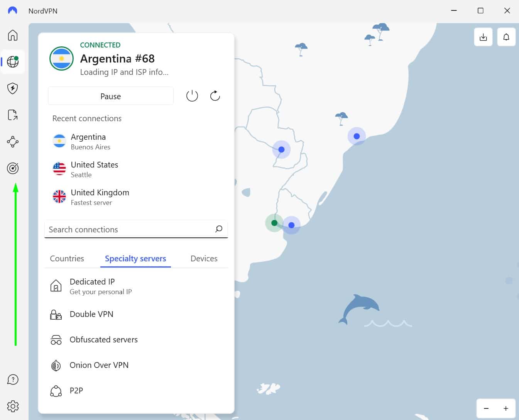The height and width of the screenshot is (420, 519).
Task: Switch to the Specialty servers tab
Action: pyautogui.click(x=135, y=259)
